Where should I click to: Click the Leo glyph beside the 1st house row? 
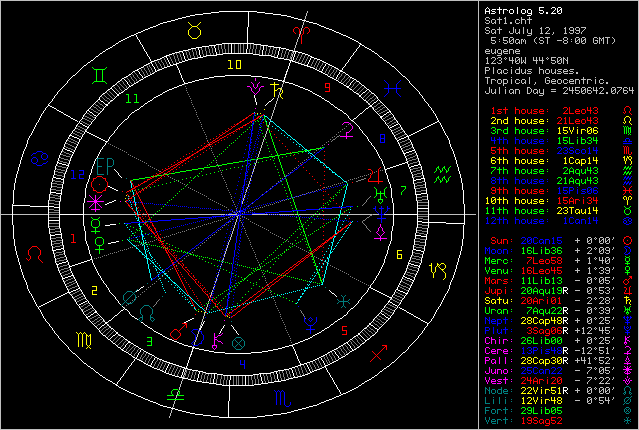(x=628, y=111)
